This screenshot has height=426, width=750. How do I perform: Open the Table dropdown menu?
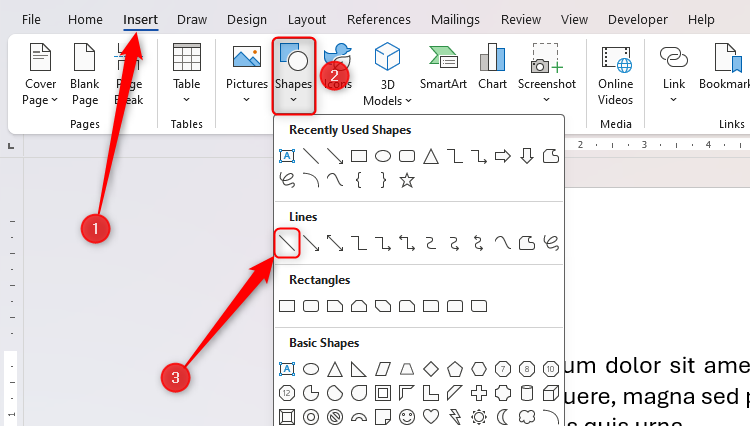[x=187, y=73]
